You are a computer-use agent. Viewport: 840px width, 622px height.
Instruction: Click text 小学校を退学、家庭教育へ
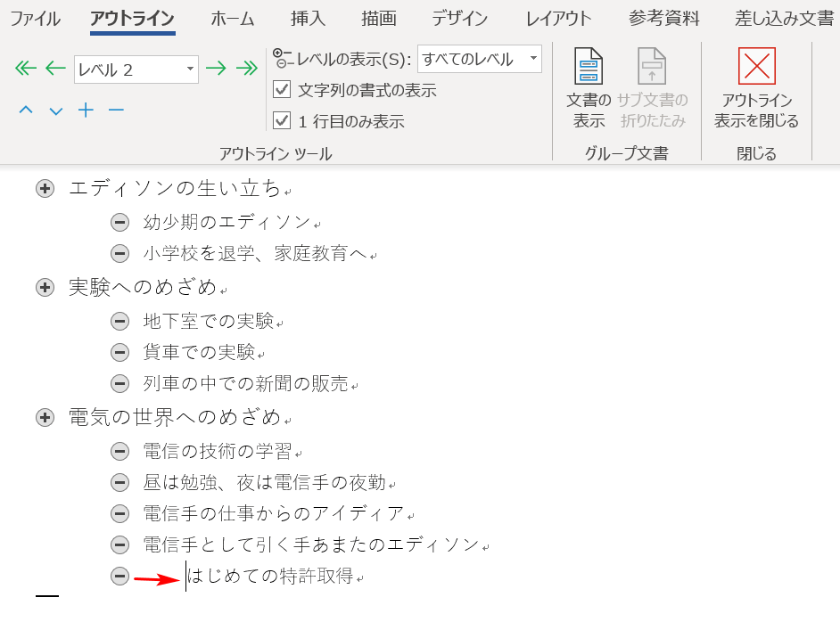pos(255,253)
